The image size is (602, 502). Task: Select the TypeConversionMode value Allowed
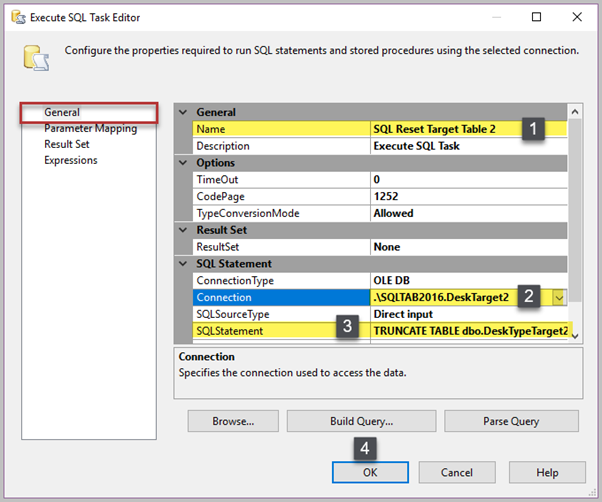(x=394, y=213)
